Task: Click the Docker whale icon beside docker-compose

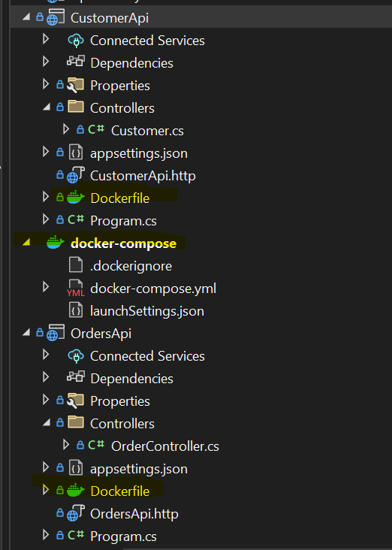Action: coord(56,243)
